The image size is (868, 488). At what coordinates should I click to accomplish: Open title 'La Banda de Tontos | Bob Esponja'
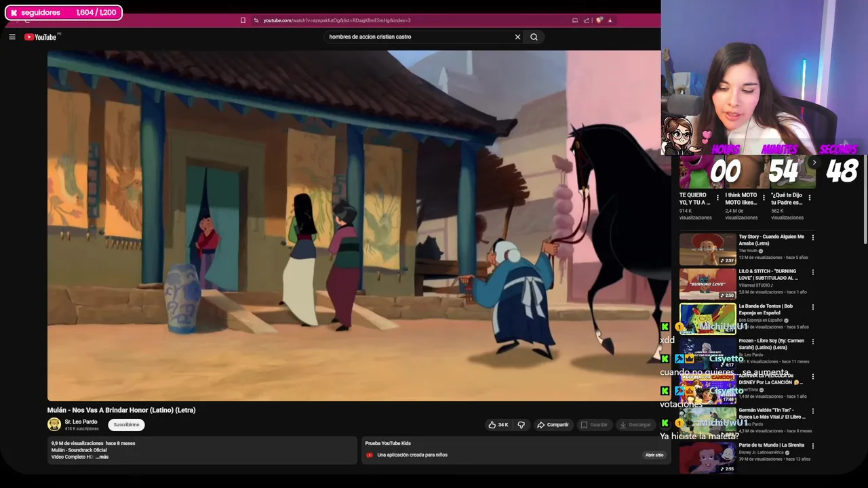tap(766, 310)
